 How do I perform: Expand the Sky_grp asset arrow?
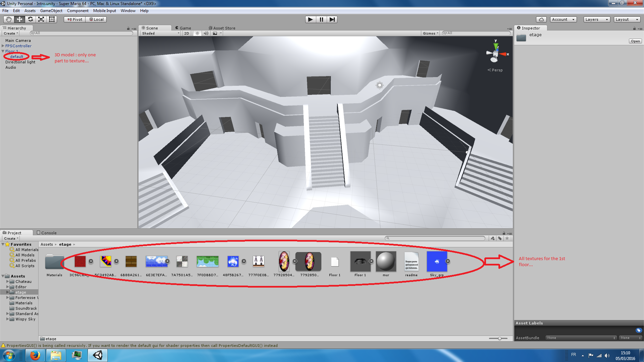click(x=447, y=261)
